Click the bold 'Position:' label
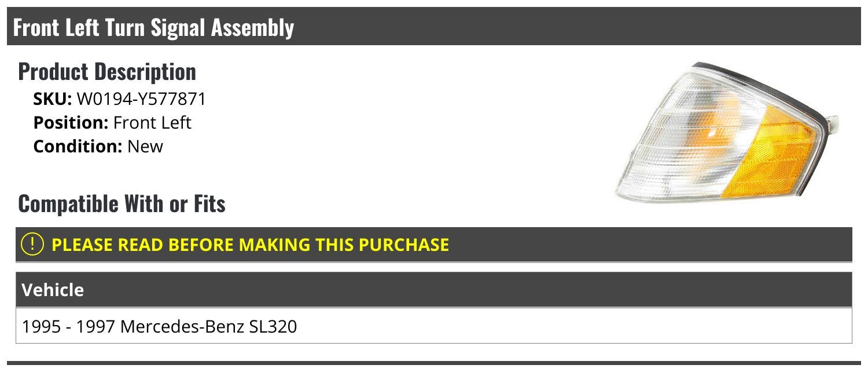The width and height of the screenshot is (868, 372). pos(71,122)
